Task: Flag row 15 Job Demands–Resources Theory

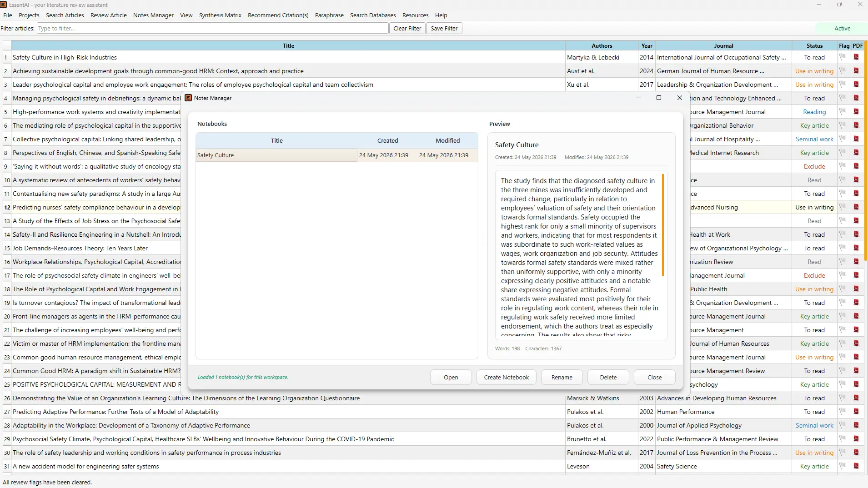Action: tap(843, 248)
